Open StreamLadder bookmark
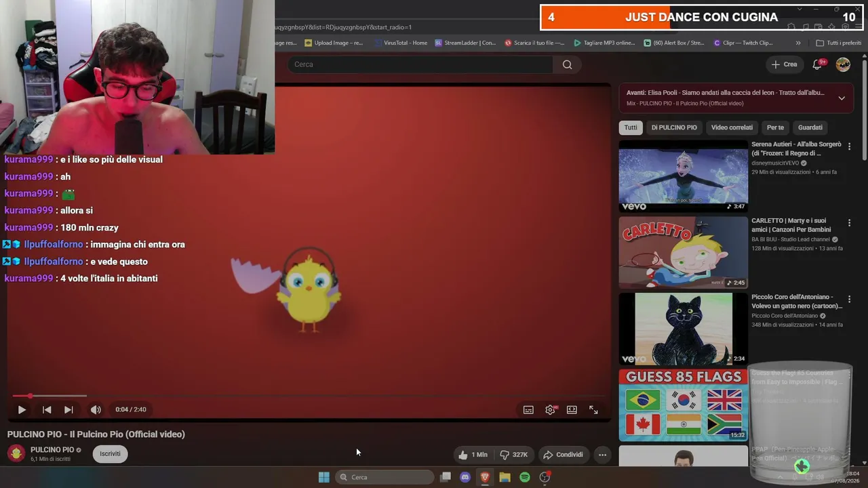The height and width of the screenshot is (488, 868). coord(465,43)
